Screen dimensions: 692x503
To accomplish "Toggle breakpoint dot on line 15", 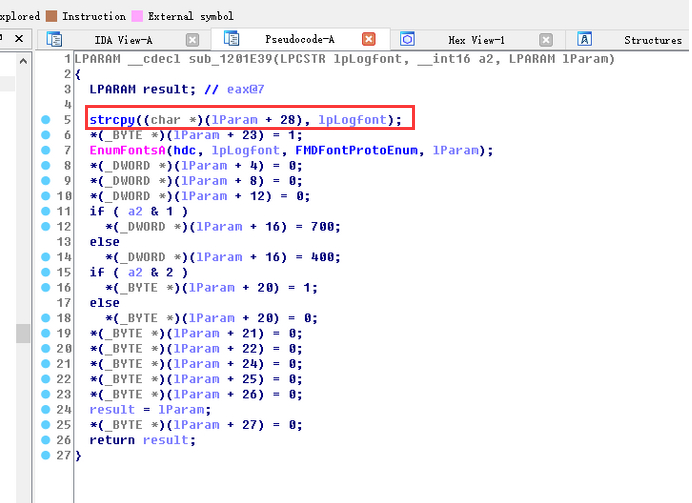I will click(x=45, y=272).
